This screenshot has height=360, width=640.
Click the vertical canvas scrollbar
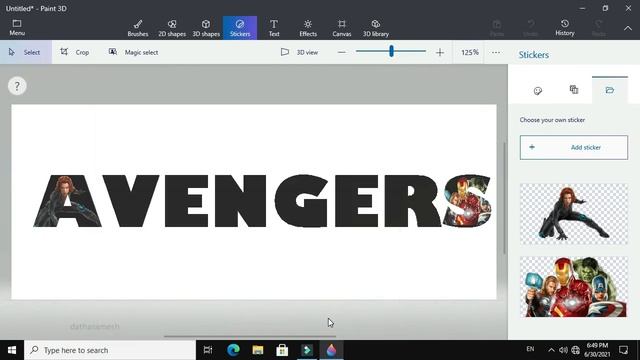coord(504,198)
